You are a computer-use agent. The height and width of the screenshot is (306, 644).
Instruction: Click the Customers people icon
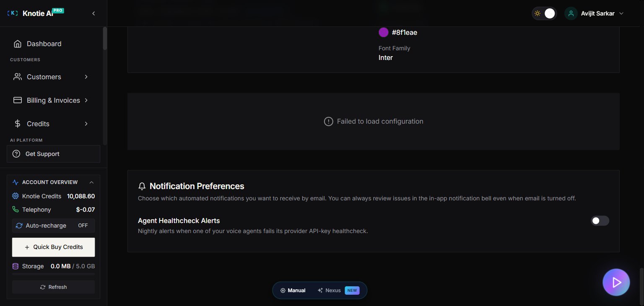[18, 77]
